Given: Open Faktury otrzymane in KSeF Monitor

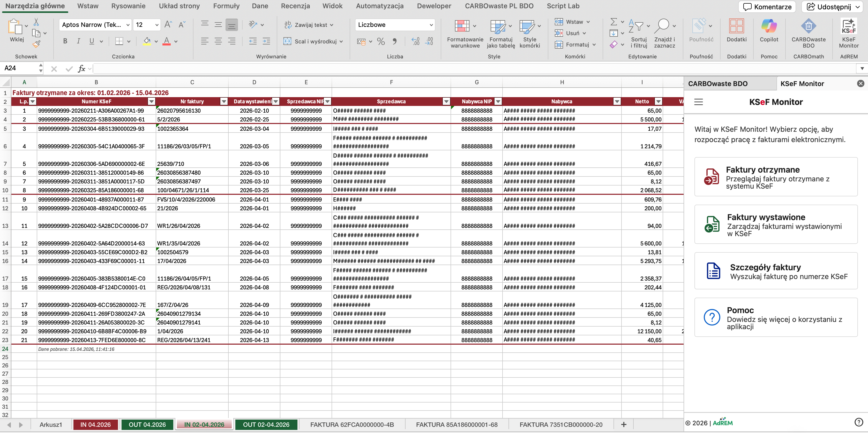Looking at the screenshot, I should tap(776, 177).
